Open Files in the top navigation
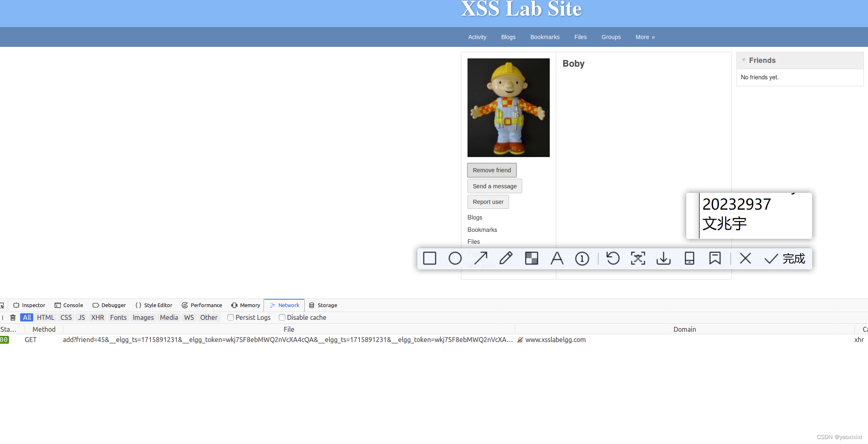 coord(581,37)
